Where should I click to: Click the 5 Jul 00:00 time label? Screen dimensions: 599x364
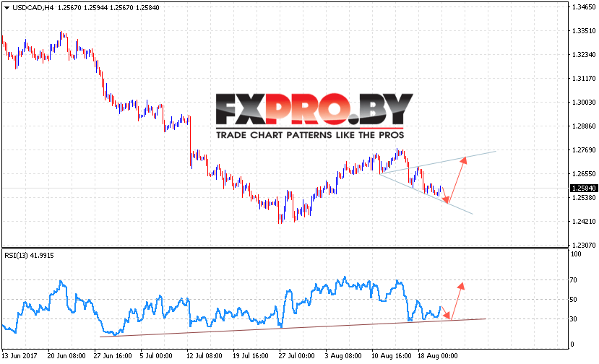click(x=156, y=356)
